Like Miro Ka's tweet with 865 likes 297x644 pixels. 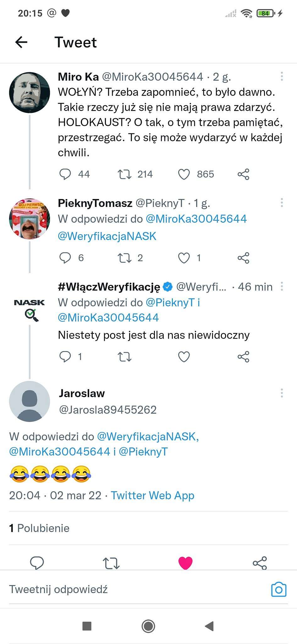point(184,174)
